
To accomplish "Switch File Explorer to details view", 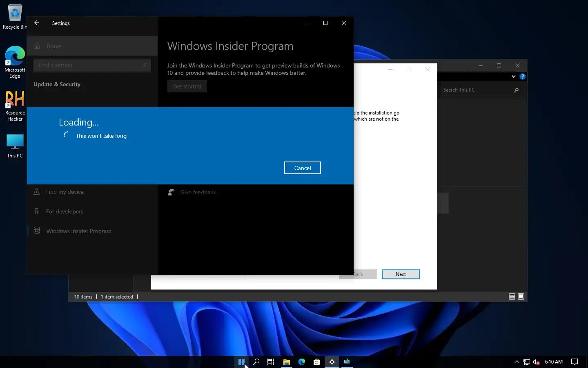I will 512,296.
